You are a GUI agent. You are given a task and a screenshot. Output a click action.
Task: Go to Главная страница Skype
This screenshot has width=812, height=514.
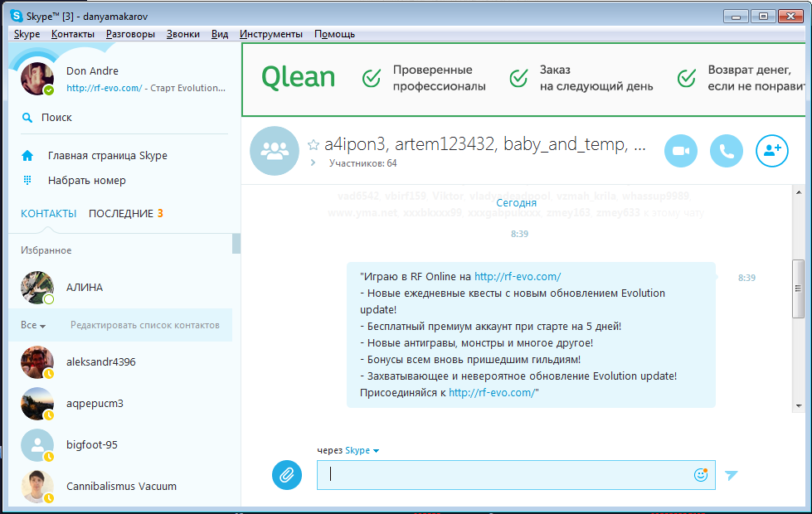108,155
